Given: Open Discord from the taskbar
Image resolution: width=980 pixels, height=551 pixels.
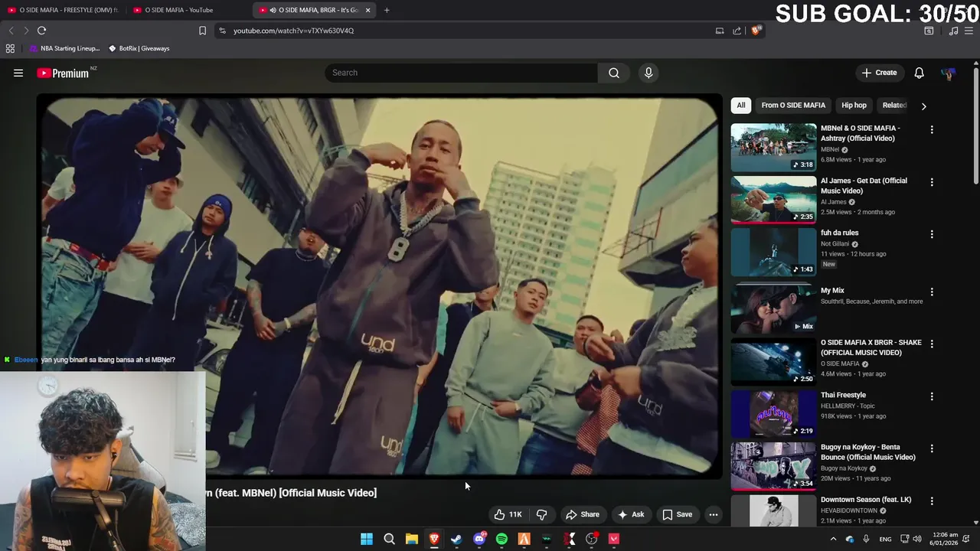Looking at the screenshot, I should click(x=479, y=539).
